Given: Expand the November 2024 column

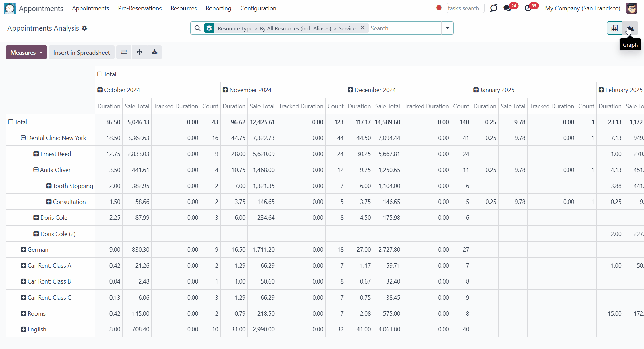Looking at the screenshot, I should click(225, 90).
